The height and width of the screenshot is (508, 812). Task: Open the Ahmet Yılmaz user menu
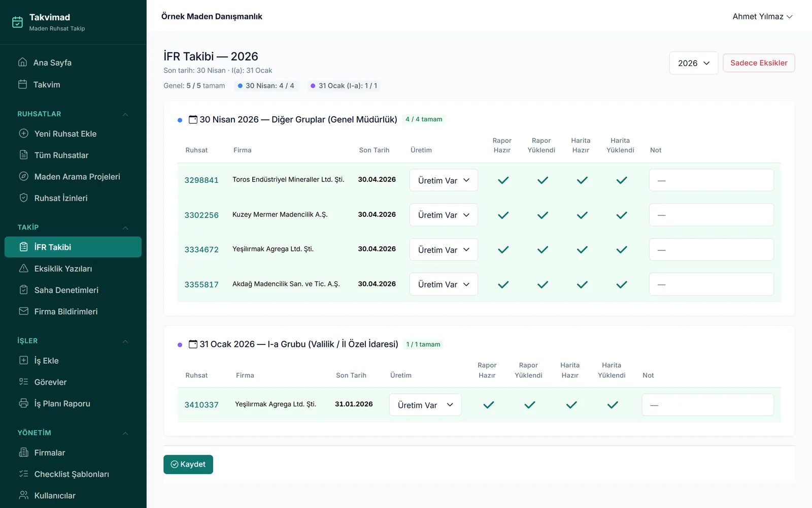click(762, 17)
